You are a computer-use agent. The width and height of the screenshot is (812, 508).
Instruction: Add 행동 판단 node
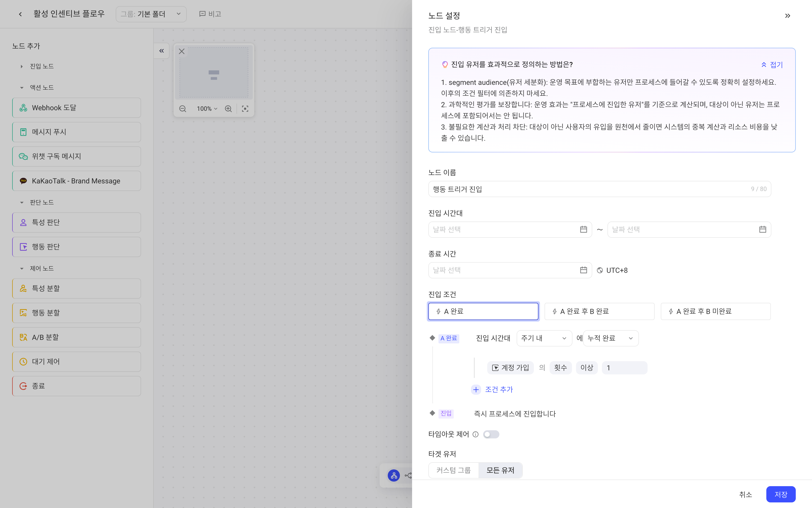tap(76, 247)
